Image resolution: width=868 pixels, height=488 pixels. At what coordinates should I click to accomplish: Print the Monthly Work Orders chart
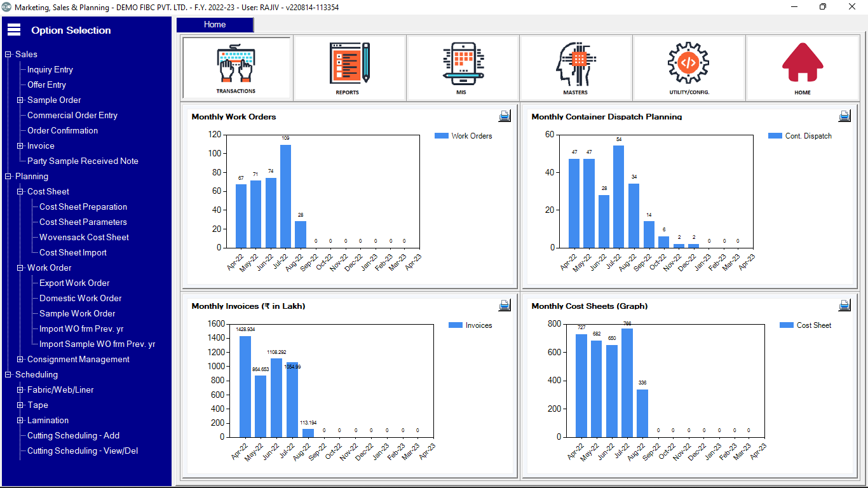point(505,116)
